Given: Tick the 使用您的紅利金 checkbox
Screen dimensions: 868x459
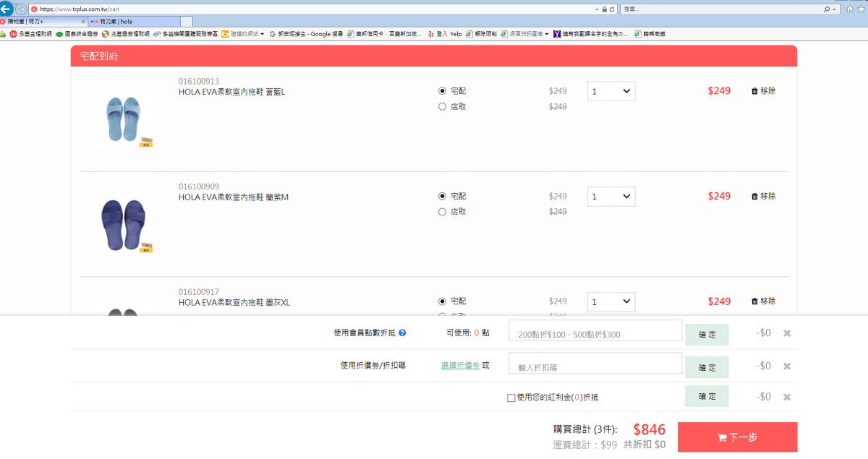Looking at the screenshot, I should [511, 398].
